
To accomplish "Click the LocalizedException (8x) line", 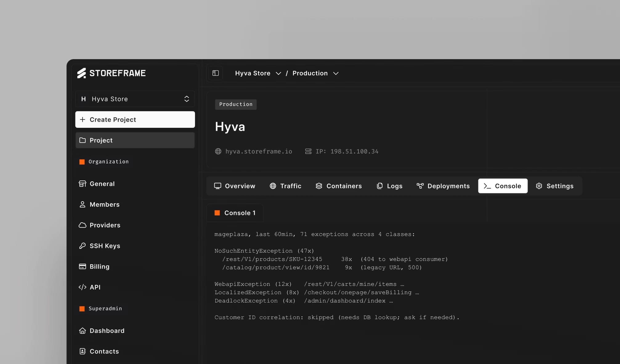I will [317, 292].
